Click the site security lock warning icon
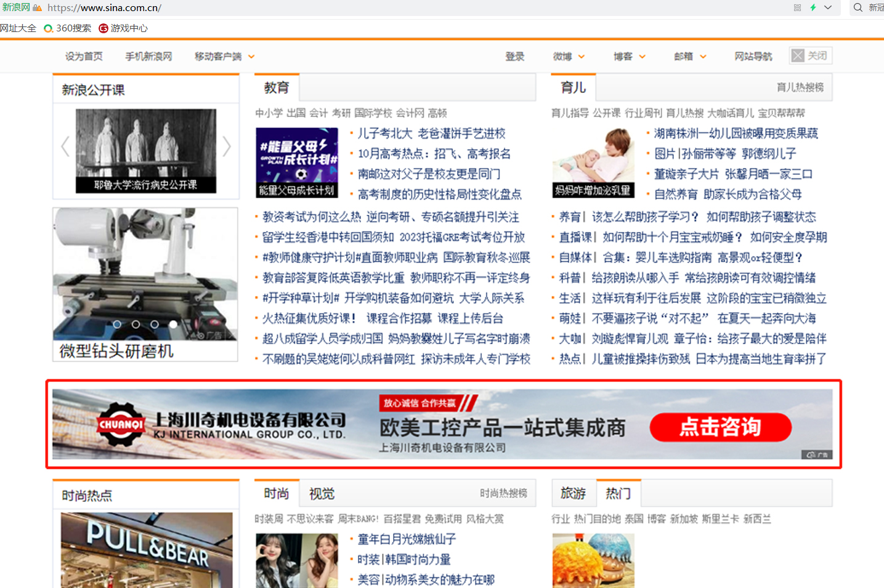Image resolution: width=884 pixels, height=588 pixels. [38, 8]
